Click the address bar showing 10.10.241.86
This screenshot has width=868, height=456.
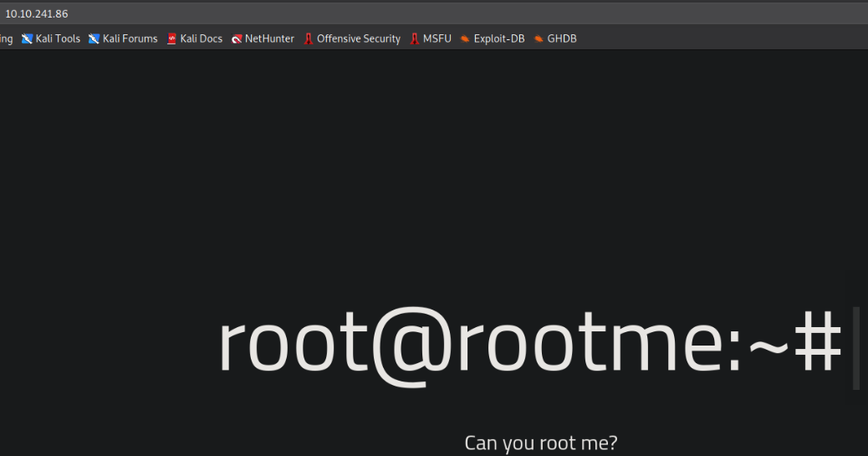(x=434, y=14)
